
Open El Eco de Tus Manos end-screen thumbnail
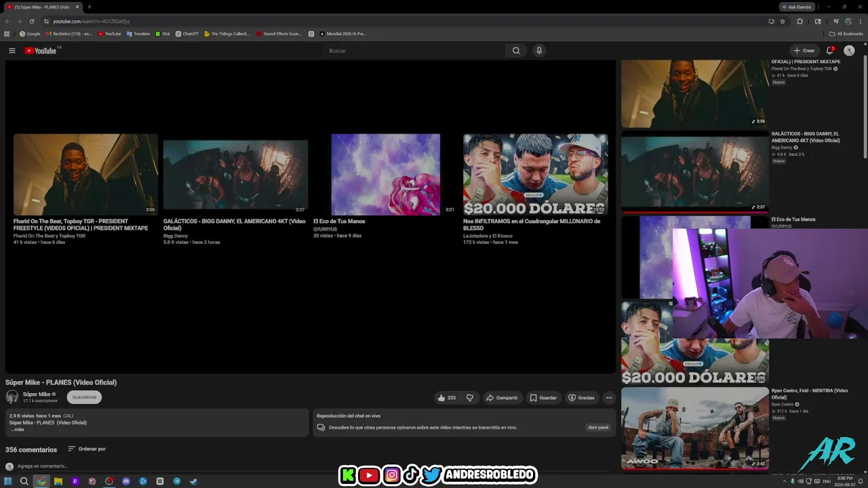tap(385, 174)
